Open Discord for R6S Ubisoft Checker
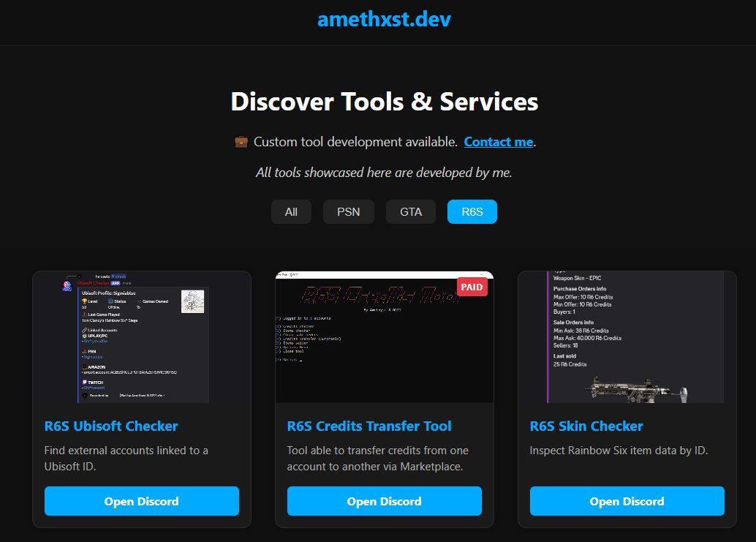The width and height of the screenshot is (756, 542). pos(142,501)
